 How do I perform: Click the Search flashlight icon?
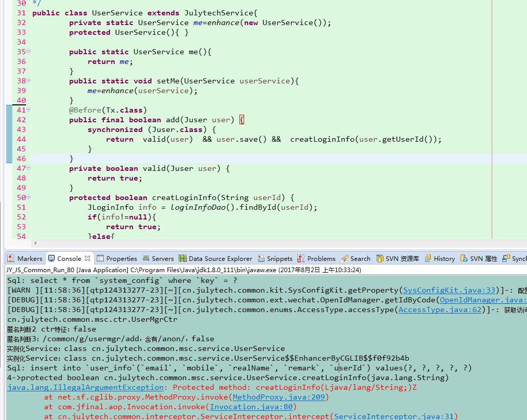(344, 258)
